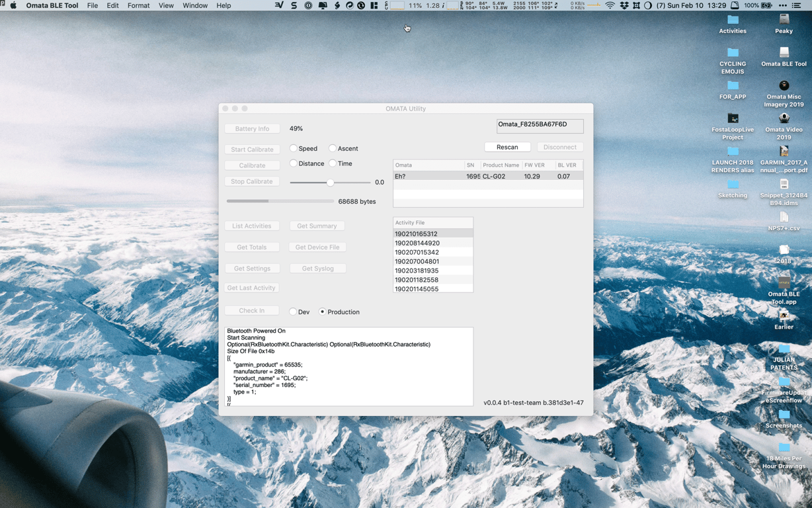Viewport: 812px width, 508px height.
Task: Open the 18 Miles Per Hour Drawings folder
Action: [x=784, y=447]
